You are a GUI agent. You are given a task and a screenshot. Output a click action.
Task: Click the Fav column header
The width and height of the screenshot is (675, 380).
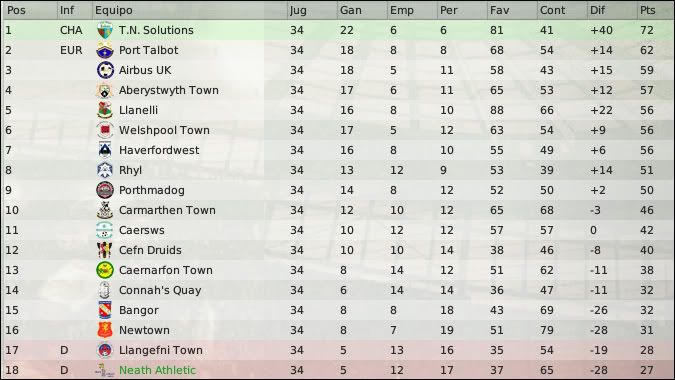512,10
